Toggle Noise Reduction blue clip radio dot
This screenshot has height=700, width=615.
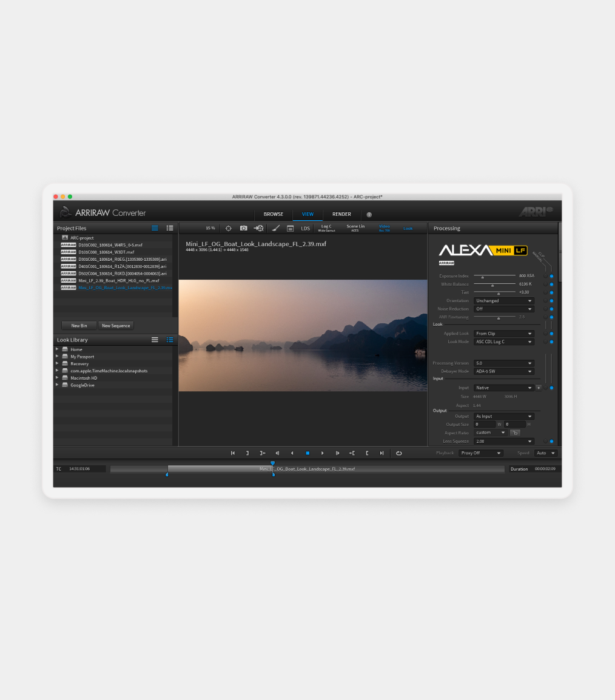pos(552,309)
